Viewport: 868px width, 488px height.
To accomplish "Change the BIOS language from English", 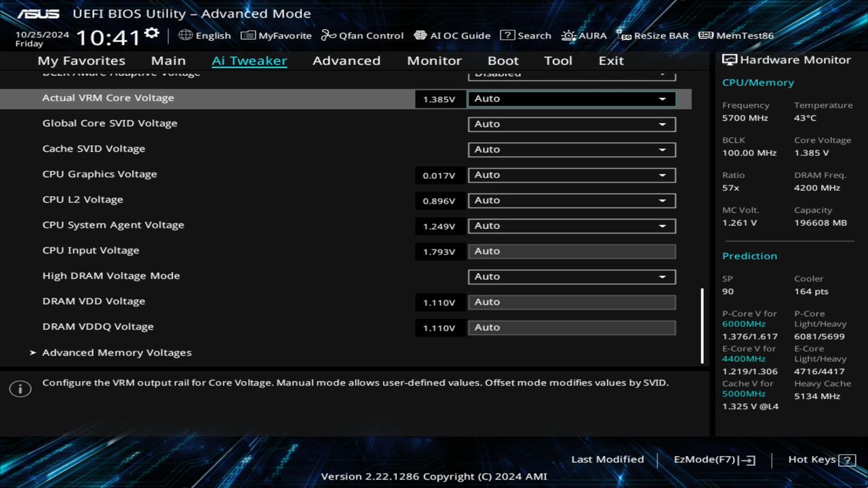I will tap(205, 35).
